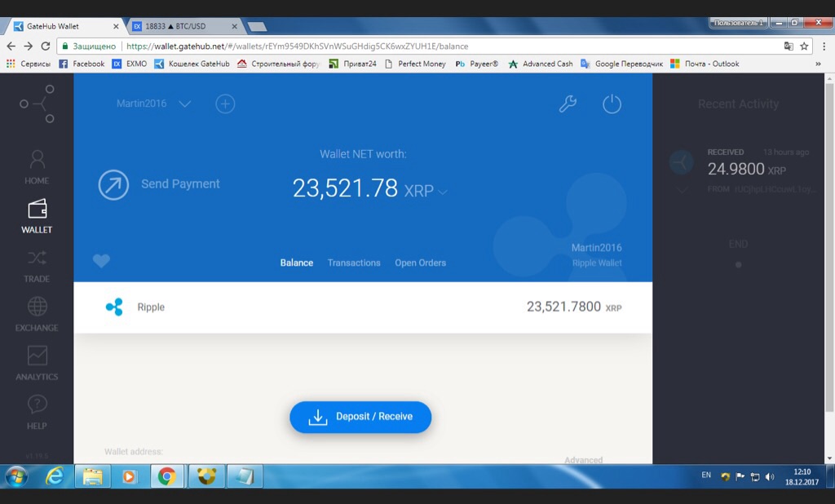This screenshot has width=835, height=504.
Task: Switch to the Open Orders tab
Action: (x=420, y=263)
